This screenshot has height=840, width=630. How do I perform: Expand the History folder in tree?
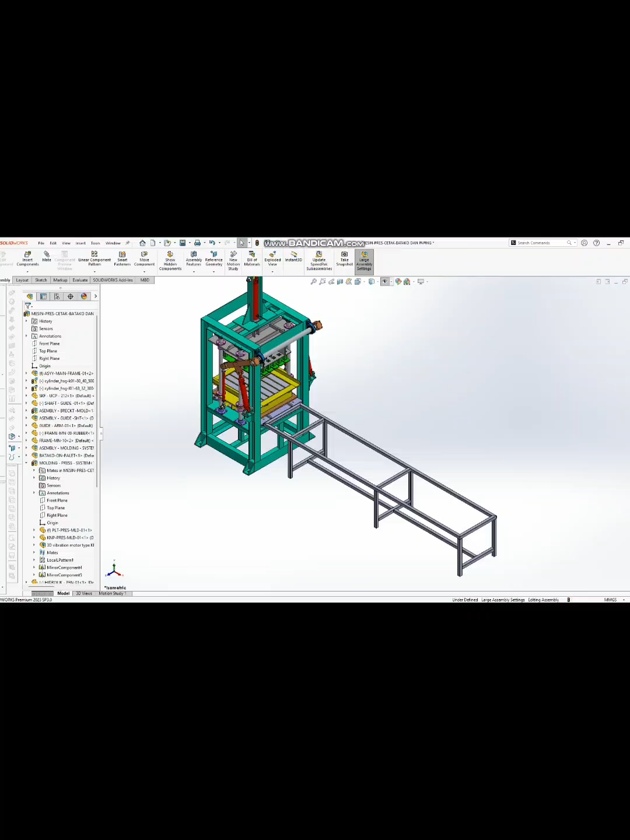point(26,321)
